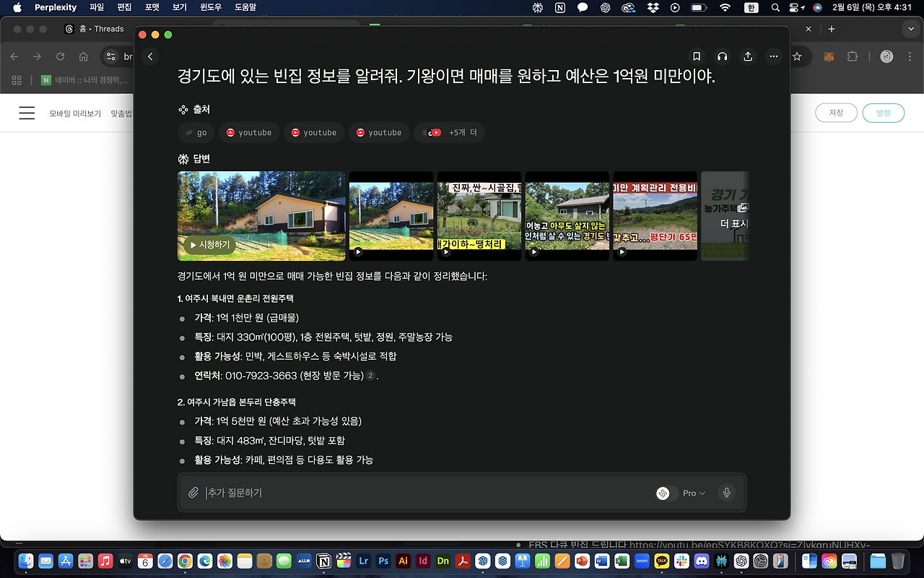Open the go source chip link
Viewport: 924px width, 578px height.
(x=196, y=132)
